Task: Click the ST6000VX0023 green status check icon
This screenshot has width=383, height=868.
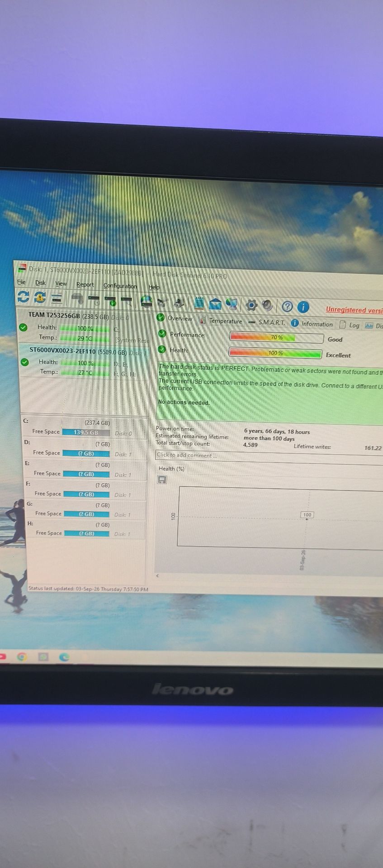Action: 24,362
